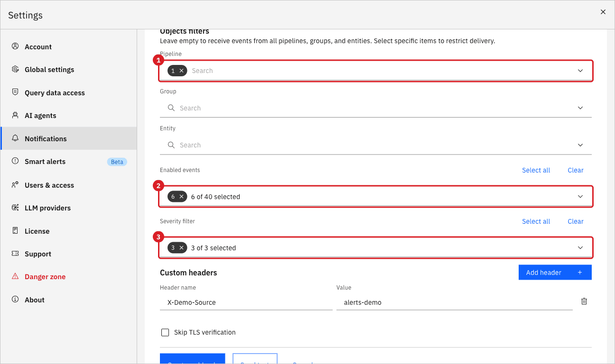
Task: Enable Skip TLS verification checkbox
Action: click(x=165, y=332)
